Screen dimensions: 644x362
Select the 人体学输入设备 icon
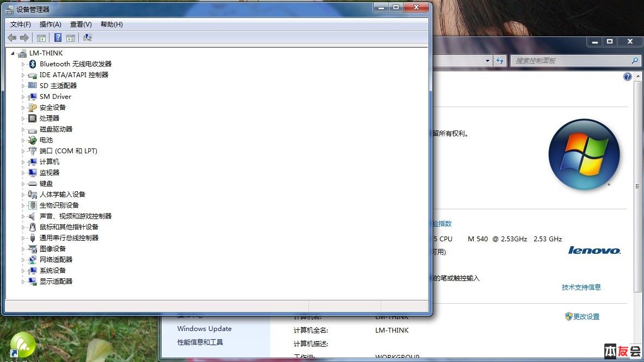pos(33,195)
